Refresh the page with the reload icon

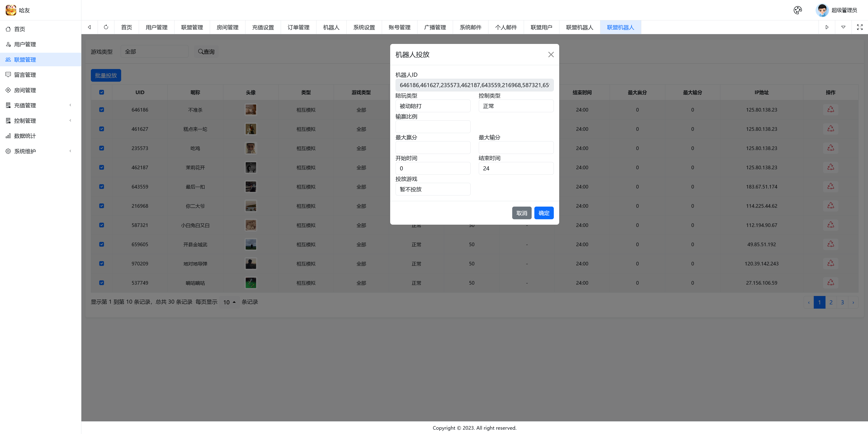pos(106,27)
